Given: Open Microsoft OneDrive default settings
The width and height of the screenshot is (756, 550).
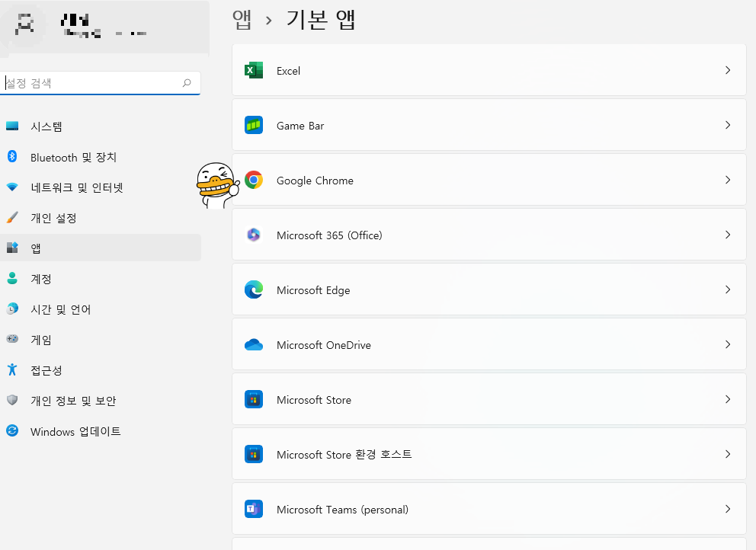Looking at the screenshot, I should pyautogui.click(x=489, y=344).
